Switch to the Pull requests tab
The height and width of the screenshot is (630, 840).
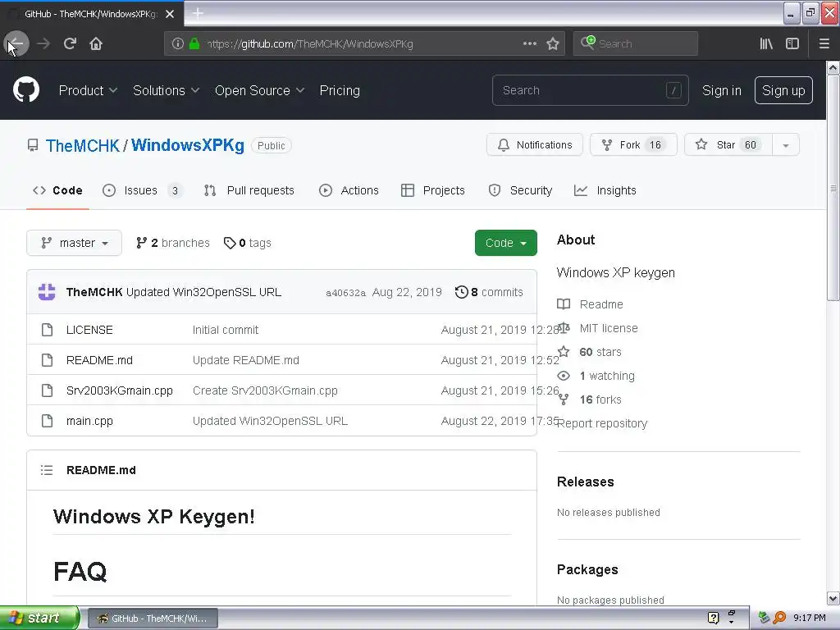point(249,190)
